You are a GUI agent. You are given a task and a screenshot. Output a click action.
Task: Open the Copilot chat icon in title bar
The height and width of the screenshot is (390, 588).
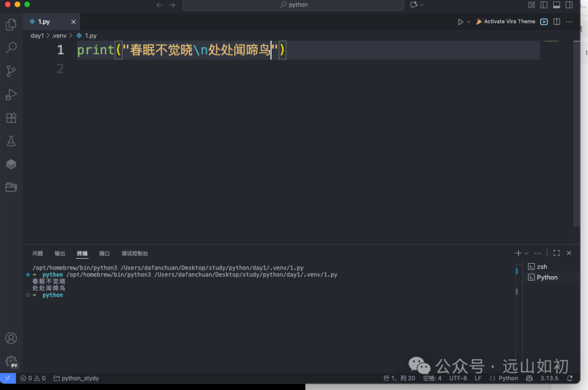[414, 5]
